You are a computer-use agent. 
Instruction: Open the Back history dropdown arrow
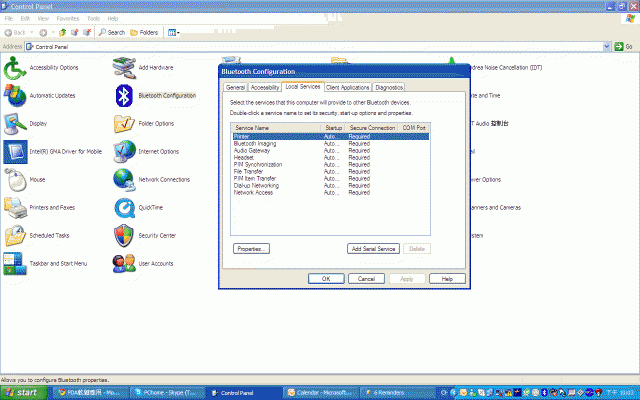pyautogui.click(x=31, y=32)
